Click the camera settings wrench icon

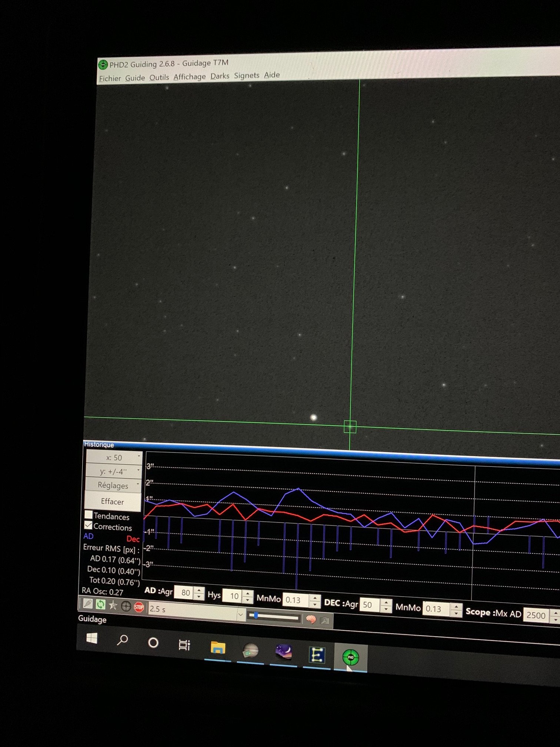click(x=324, y=620)
